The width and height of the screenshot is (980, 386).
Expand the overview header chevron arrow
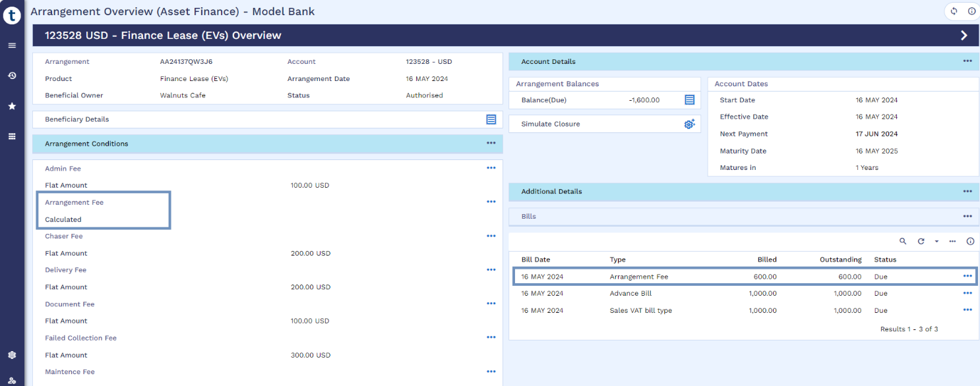pos(964,36)
